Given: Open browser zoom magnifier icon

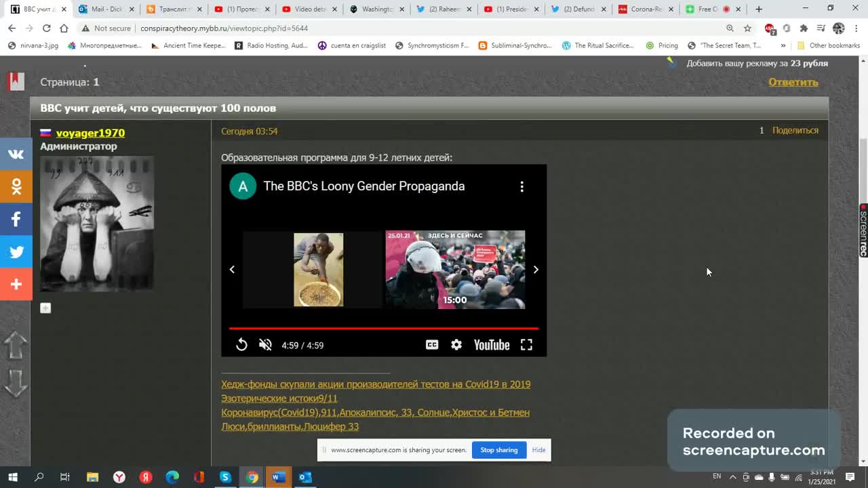Looking at the screenshot, I should pyautogui.click(x=730, y=28).
